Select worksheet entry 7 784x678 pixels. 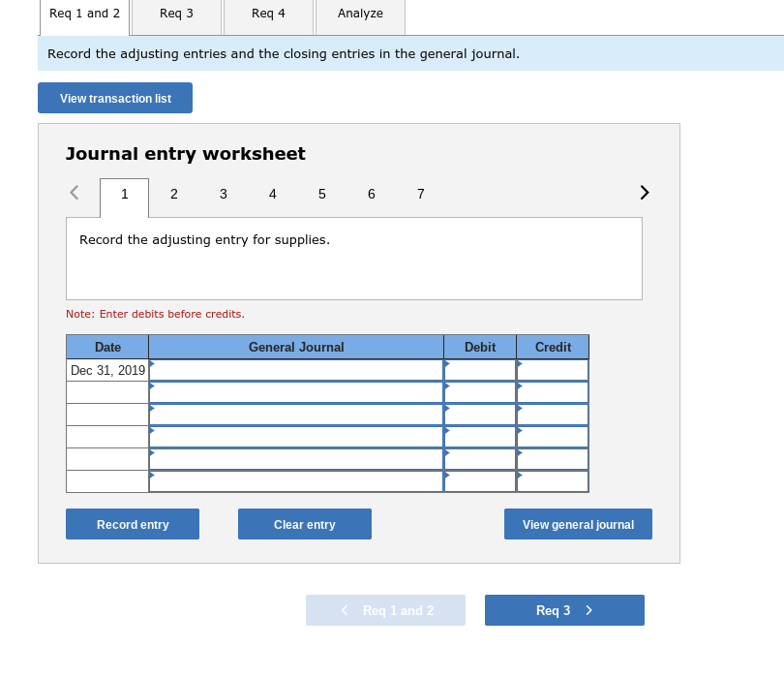coord(420,194)
